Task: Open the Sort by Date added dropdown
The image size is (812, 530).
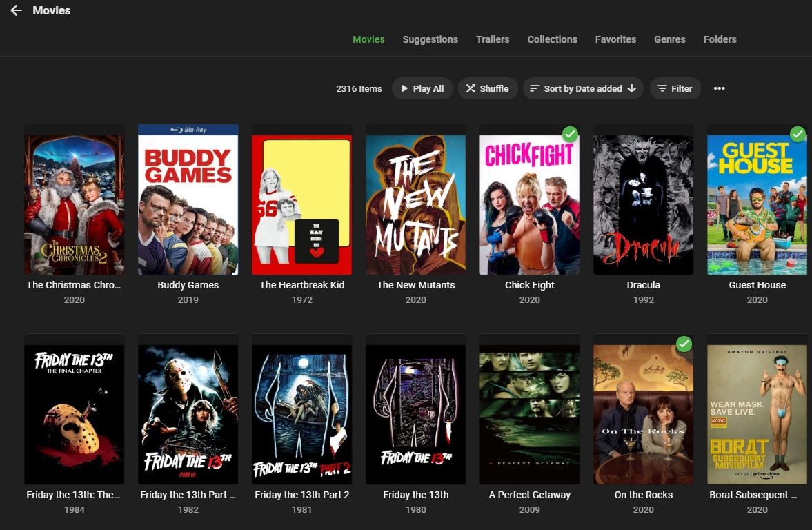Action: pos(582,88)
